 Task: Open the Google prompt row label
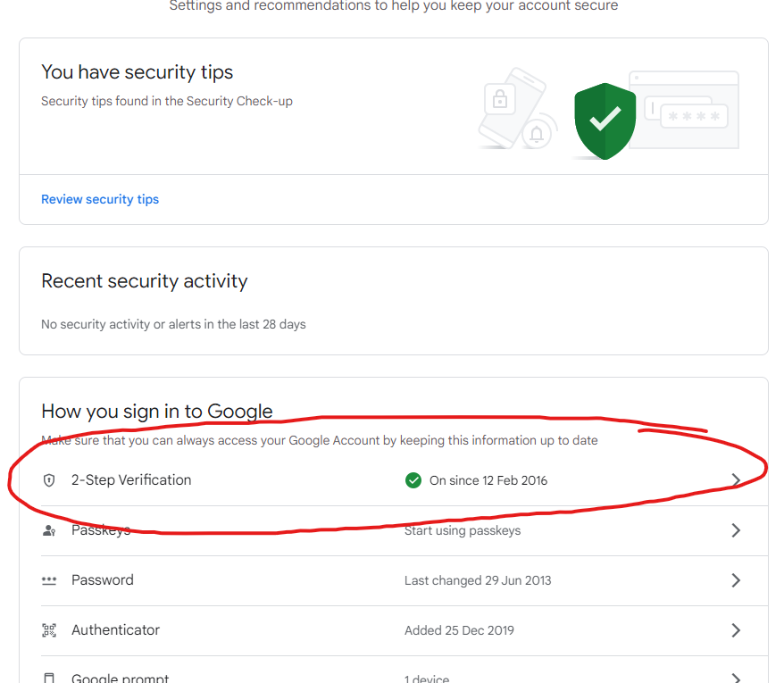pos(120,678)
